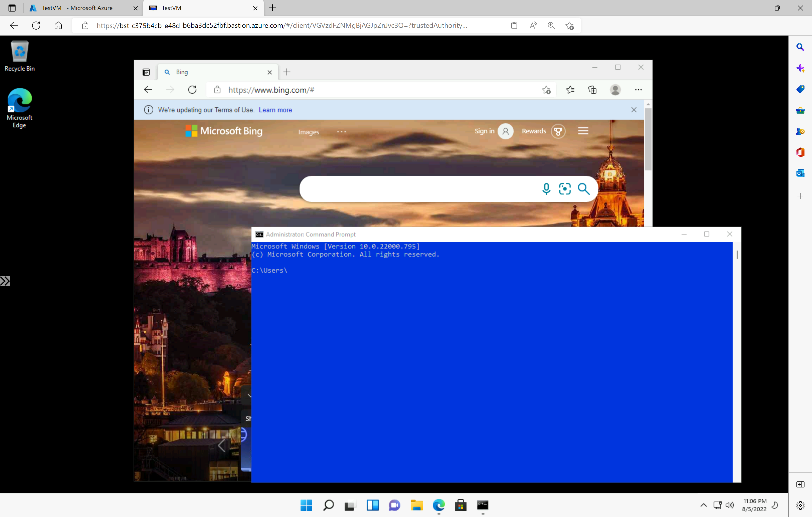
Task: Click the Microsoft Store icon in taskbar
Action: 460,505
